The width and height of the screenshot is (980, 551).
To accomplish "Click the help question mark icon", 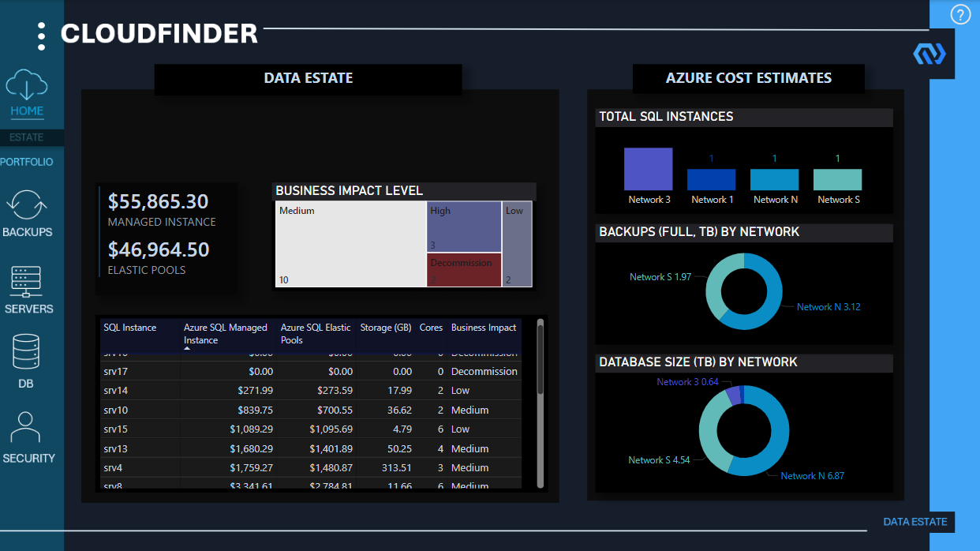I will tap(960, 14).
